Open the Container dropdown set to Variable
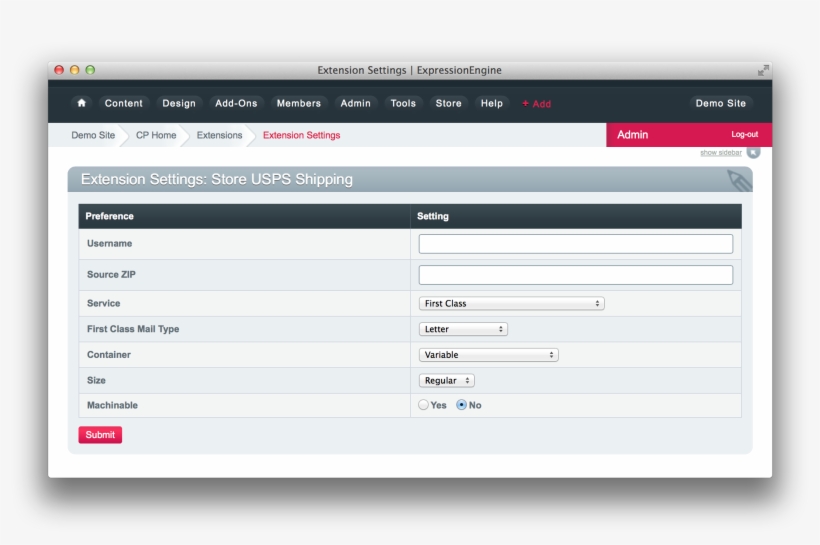This screenshot has height=545, width=820. point(488,355)
